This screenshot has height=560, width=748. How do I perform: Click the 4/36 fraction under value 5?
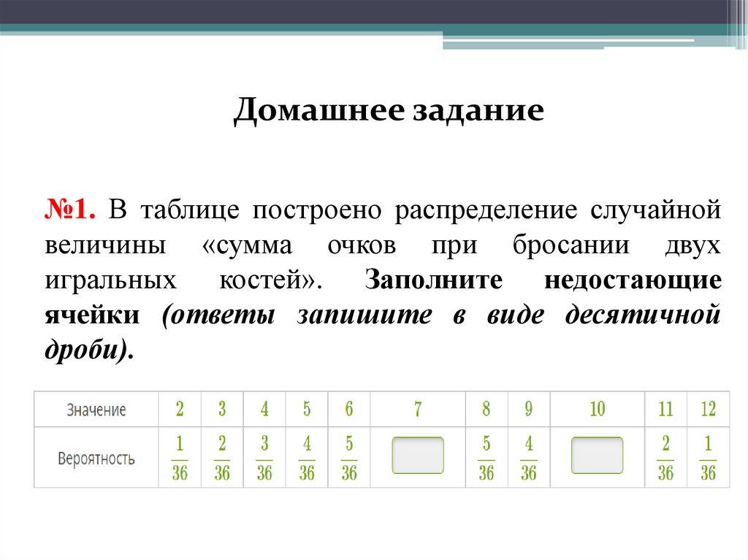[x=307, y=459]
